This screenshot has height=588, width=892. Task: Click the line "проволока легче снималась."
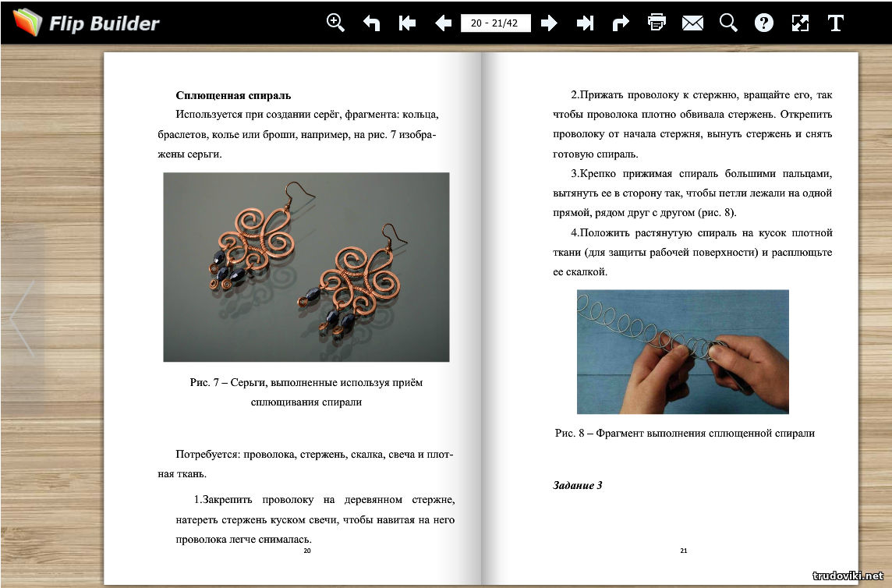click(243, 539)
